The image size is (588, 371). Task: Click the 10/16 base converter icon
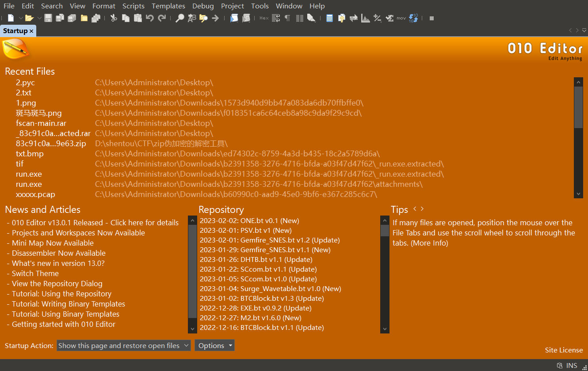click(413, 18)
